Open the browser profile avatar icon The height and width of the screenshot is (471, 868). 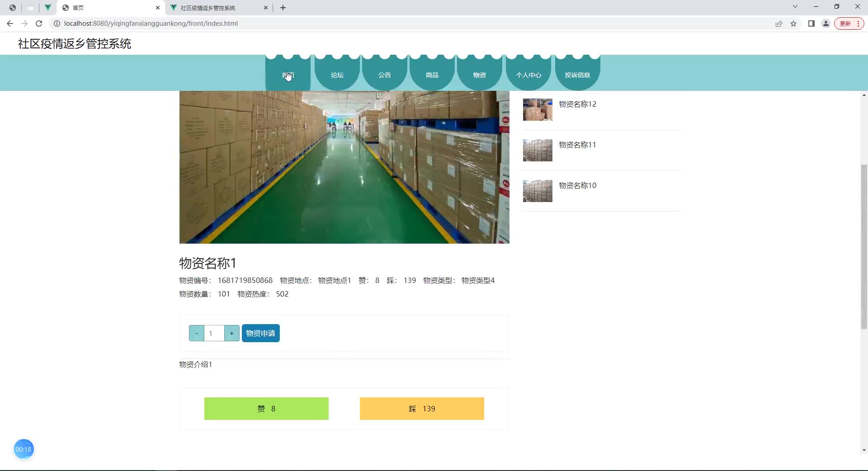(826, 24)
